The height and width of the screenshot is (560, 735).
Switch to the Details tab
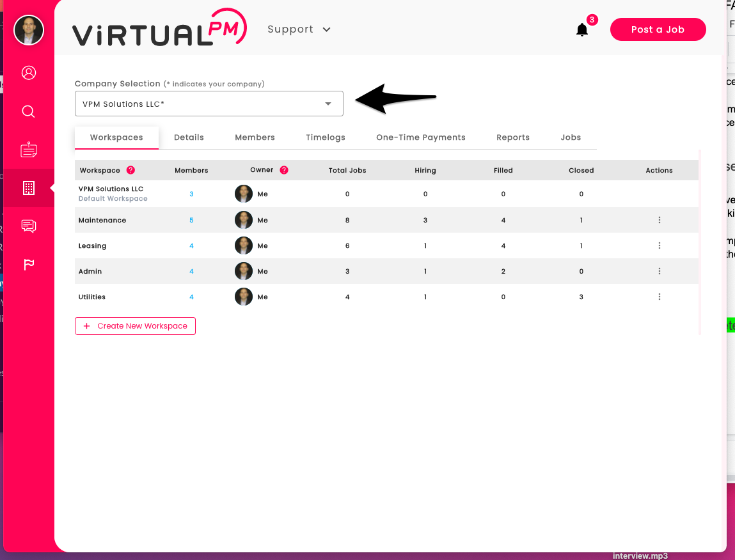click(x=189, y=137)
